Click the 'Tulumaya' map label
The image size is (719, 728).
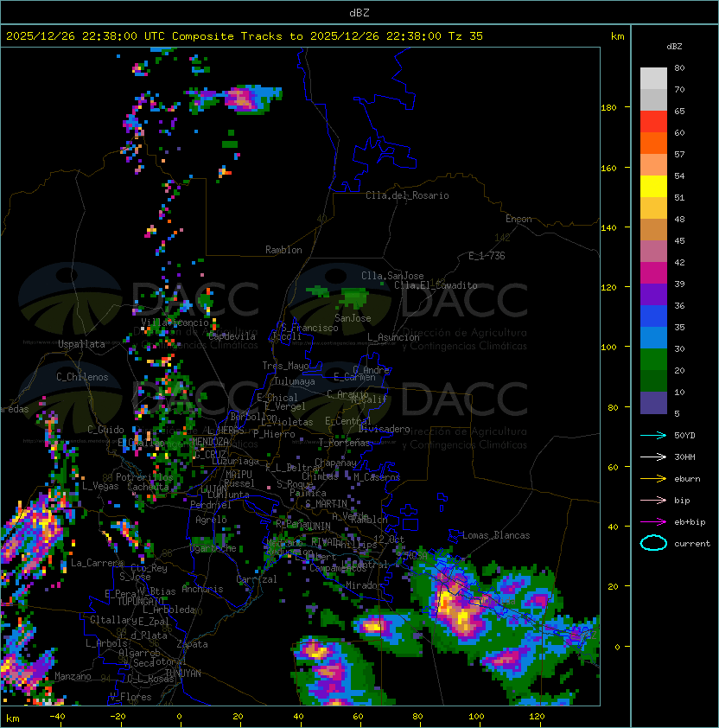coord(295,381)
